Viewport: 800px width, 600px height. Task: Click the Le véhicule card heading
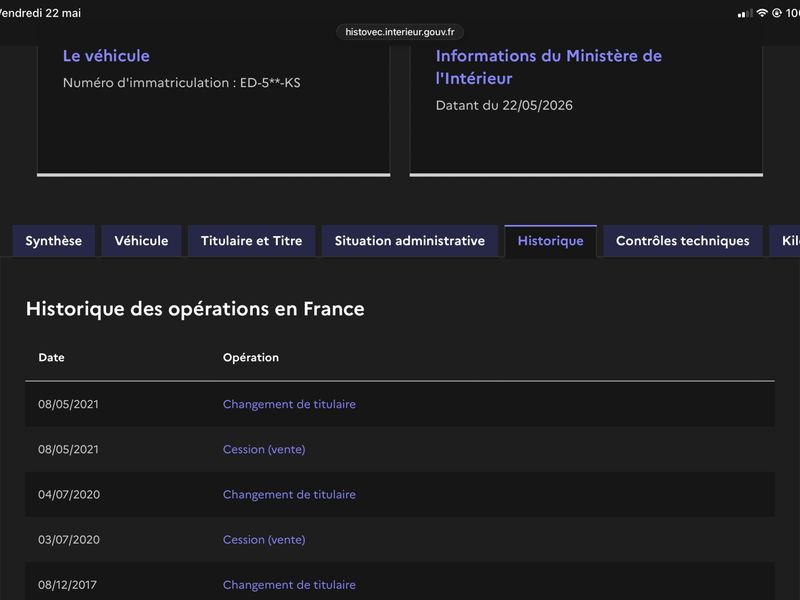pos(106,56)
